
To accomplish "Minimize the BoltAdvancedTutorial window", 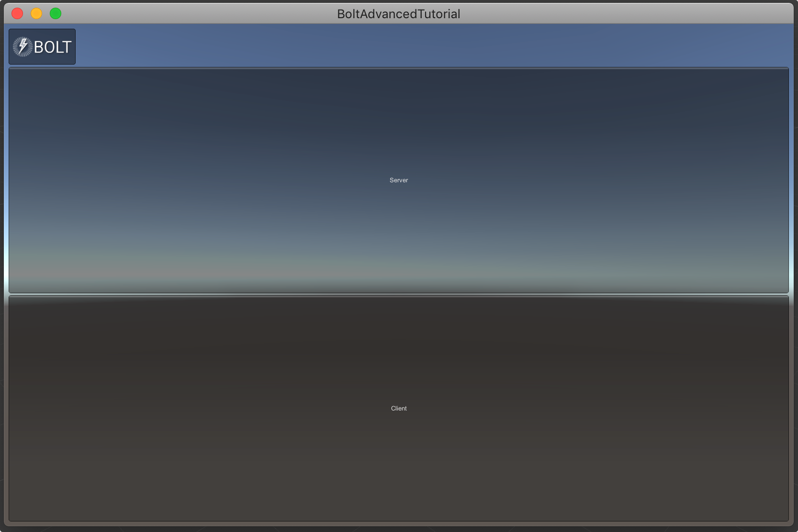I will point(36,13).
